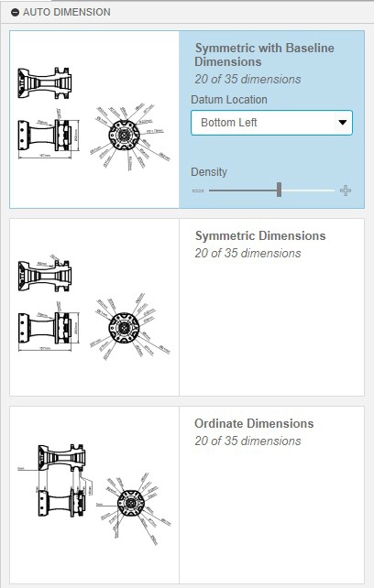Image resolution: width=374 pixels, height=588 pixels.
Task: Click circular front view in Ordinate preview
Action: coord(130,503)
